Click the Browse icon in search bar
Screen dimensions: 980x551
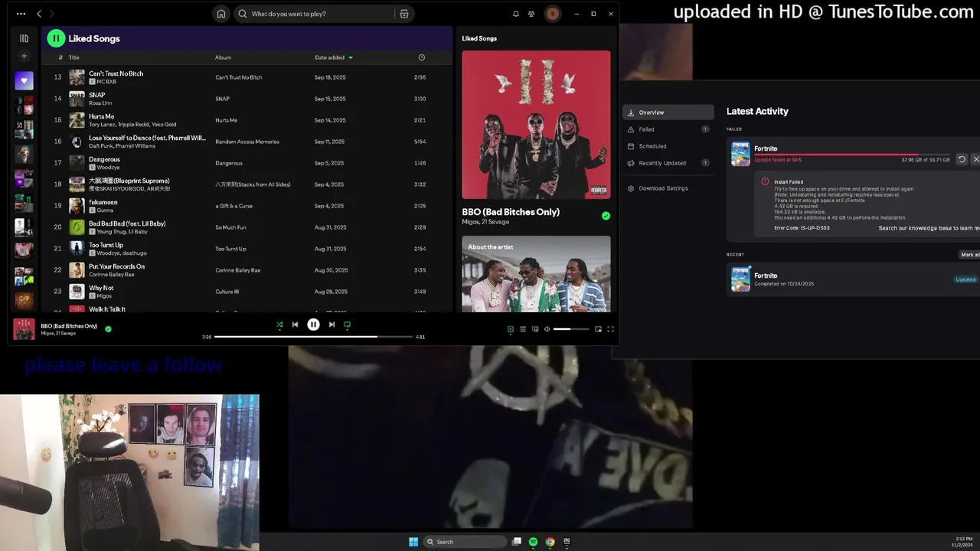(x=404, y=14)
